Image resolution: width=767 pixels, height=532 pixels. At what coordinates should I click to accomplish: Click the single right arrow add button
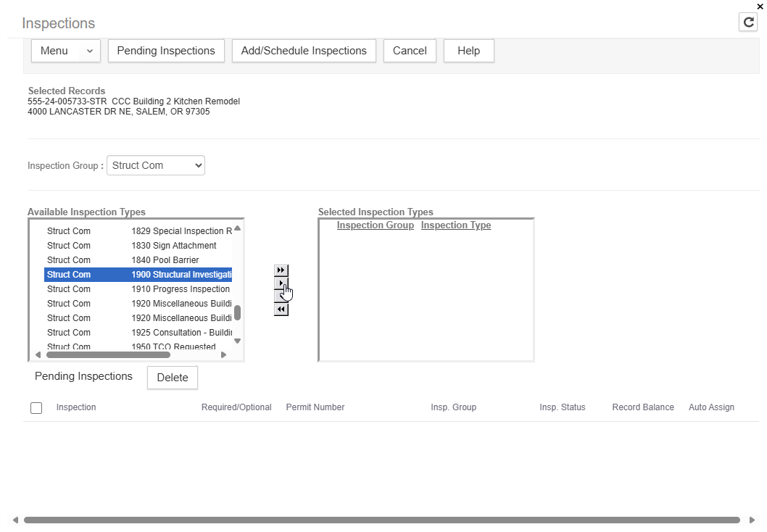[x=281, y=283]
